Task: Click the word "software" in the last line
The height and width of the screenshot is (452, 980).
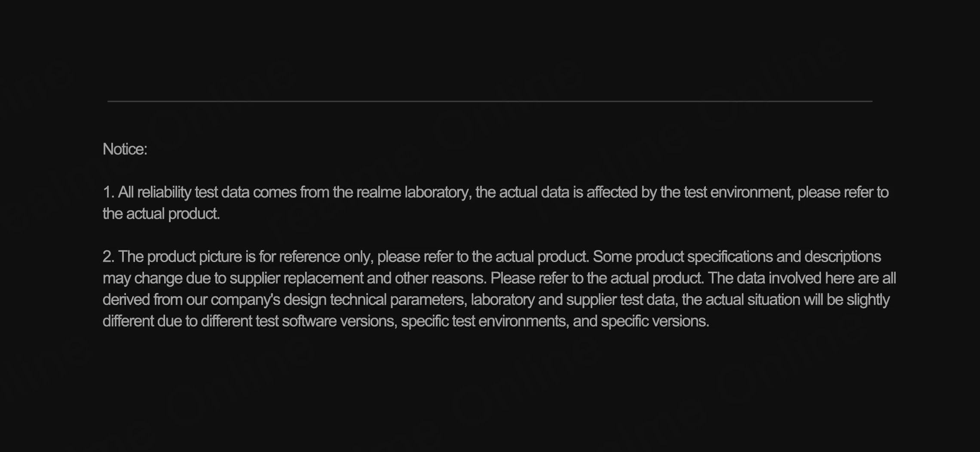Action: coord(309,321)
